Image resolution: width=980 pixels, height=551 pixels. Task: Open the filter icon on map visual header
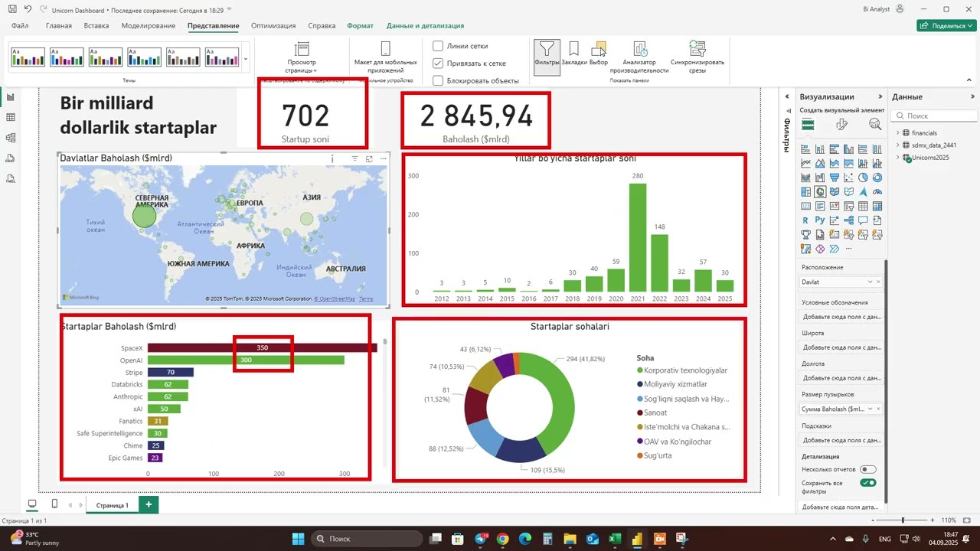point(355,158)
